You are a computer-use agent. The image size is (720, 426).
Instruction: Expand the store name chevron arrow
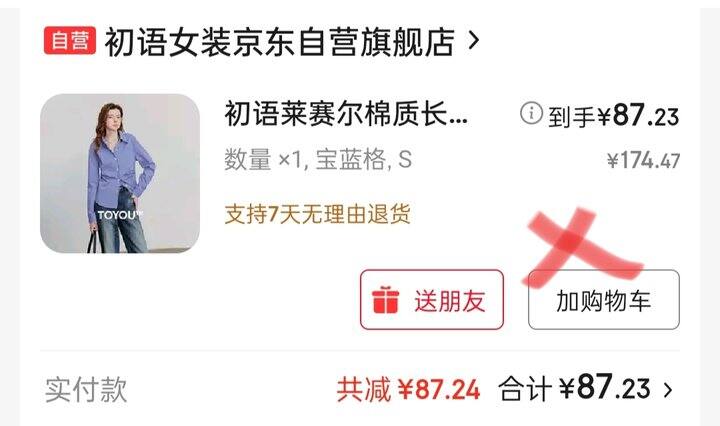(x=474, y=41)
